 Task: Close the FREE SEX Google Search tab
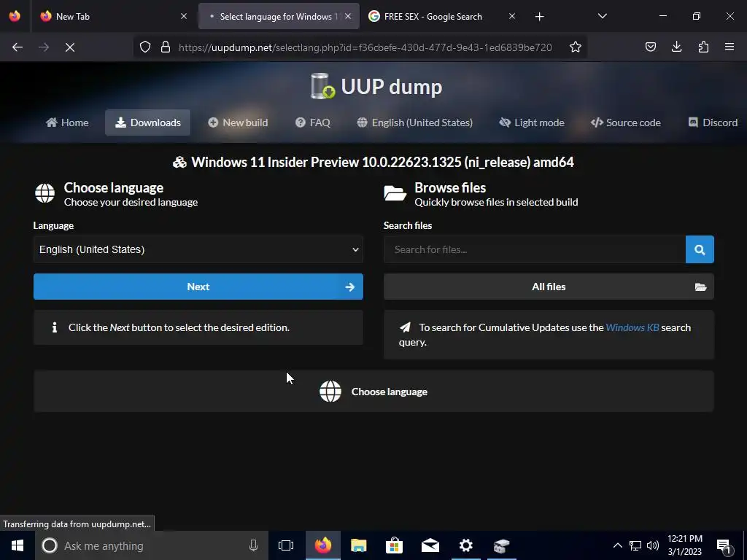511,16
